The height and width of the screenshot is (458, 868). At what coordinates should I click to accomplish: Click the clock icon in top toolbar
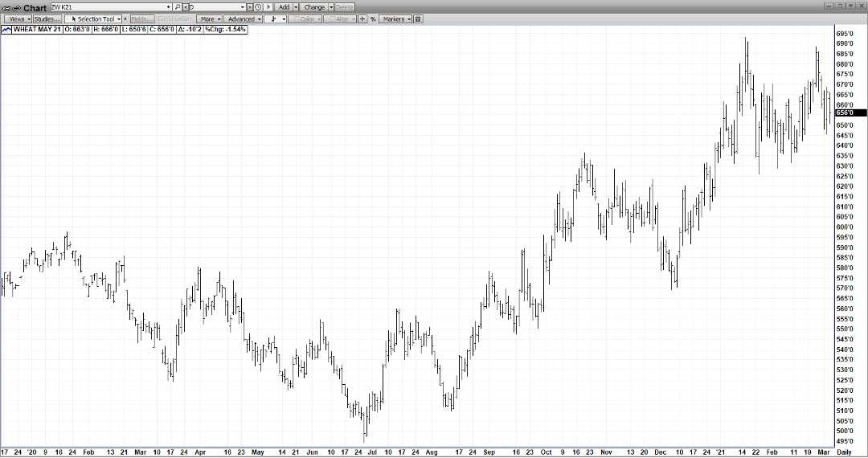pos(258,7)
